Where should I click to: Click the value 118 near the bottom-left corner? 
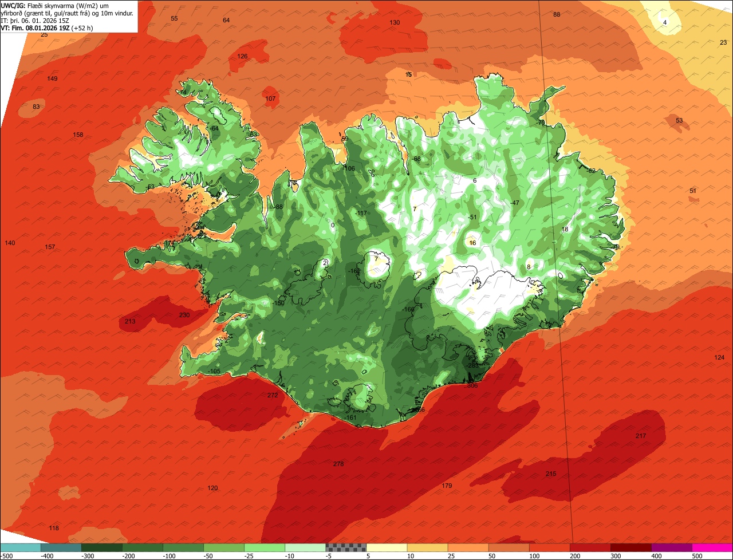(x=54, y=528)
